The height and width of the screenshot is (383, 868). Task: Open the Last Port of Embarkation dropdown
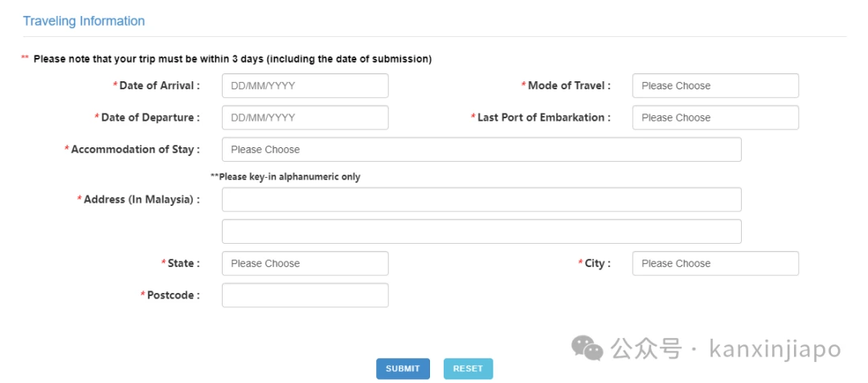(x=715, y=117)
